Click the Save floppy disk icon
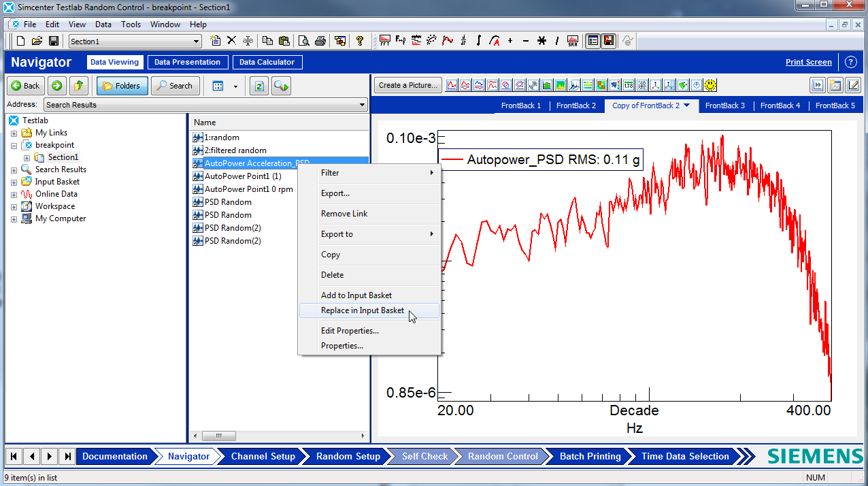 [x=53, y=41]
